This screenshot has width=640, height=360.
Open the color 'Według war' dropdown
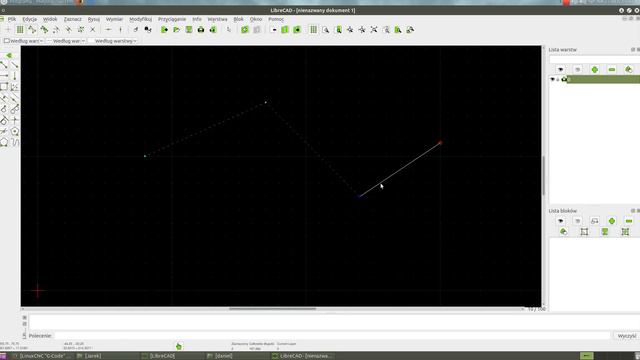point(23,41)
